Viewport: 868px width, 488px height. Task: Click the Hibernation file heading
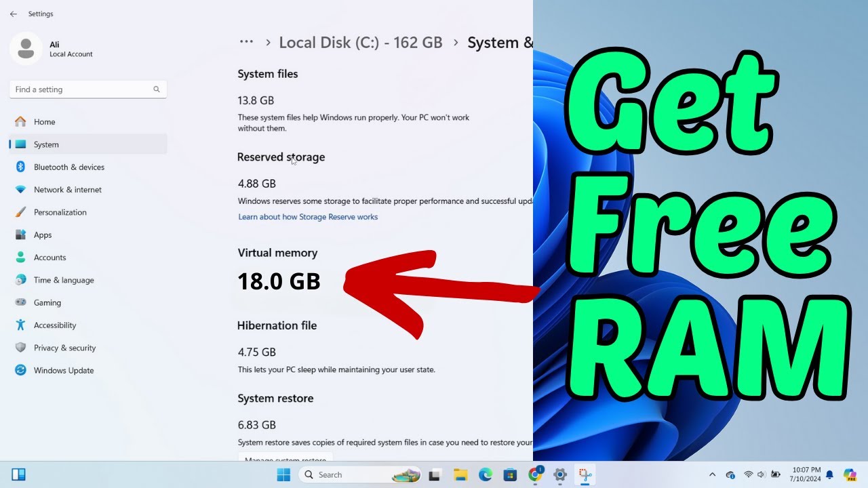277,325
